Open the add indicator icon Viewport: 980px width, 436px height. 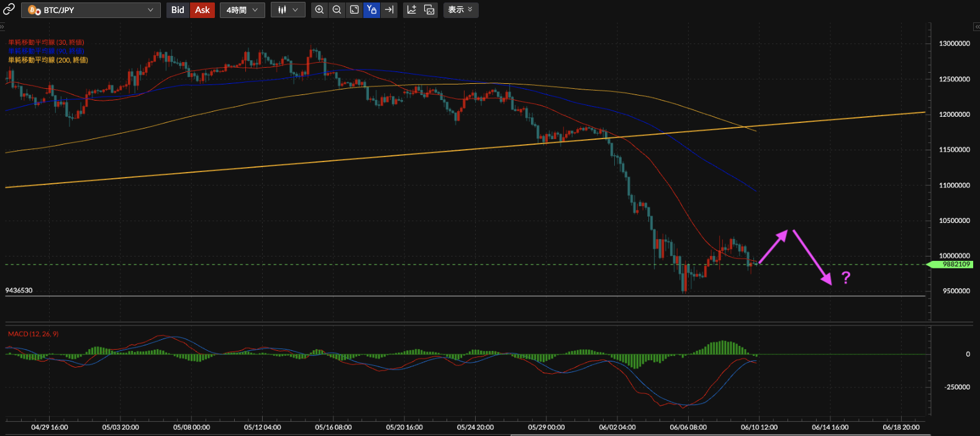pyautogui.click(x=412, y=10)
